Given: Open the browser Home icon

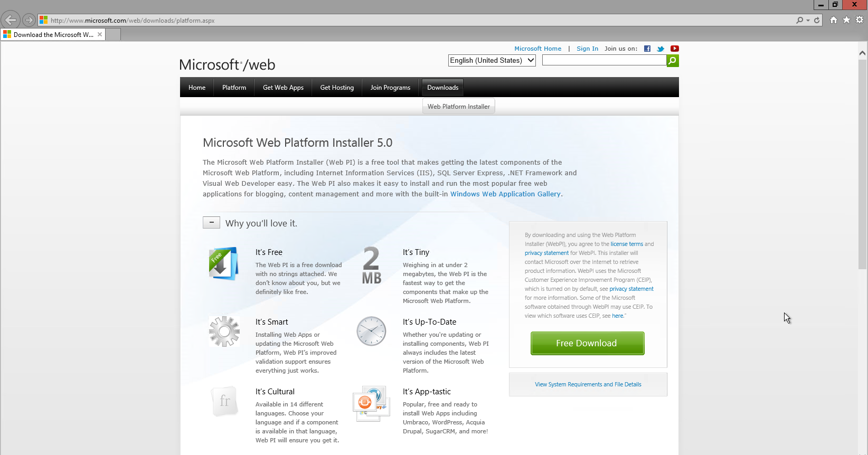Looking at the screenshot, I should [x=834, y=20].
